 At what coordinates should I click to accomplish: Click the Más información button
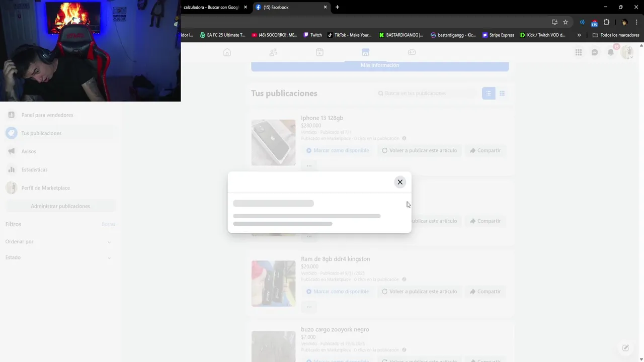pos(380,66)
